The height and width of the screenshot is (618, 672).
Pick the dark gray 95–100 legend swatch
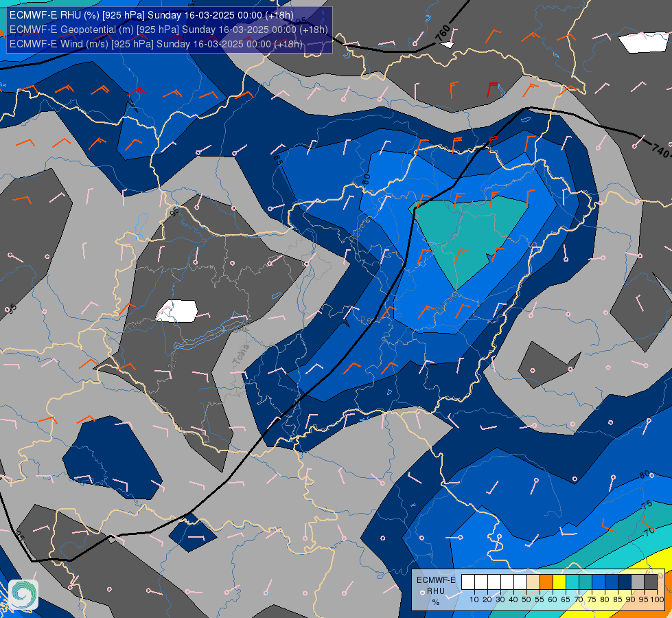[651, 582]
